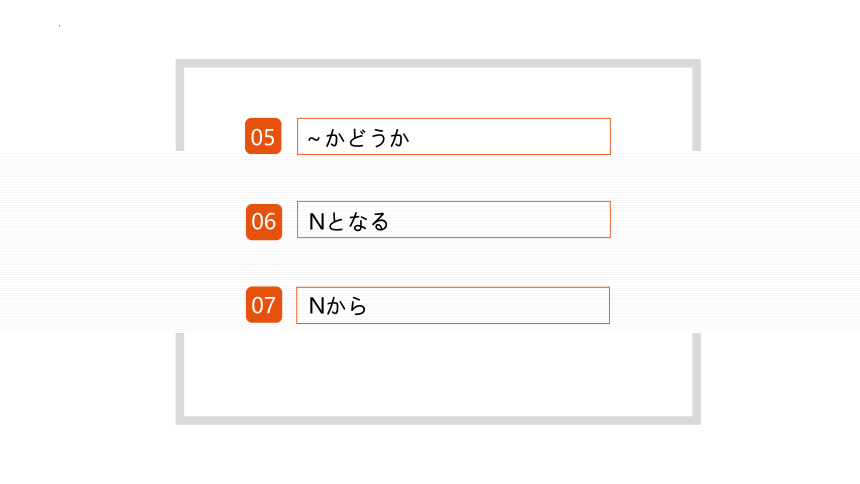Image resolution: width=860 pixels, height=484 pixels.
Task: Select the gray frame's top edge
Action: point(438,64)
